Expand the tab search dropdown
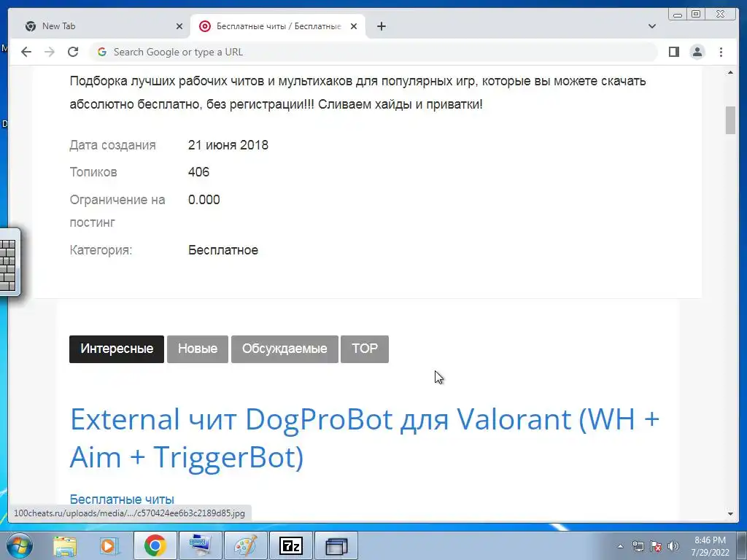 point(652,26)
